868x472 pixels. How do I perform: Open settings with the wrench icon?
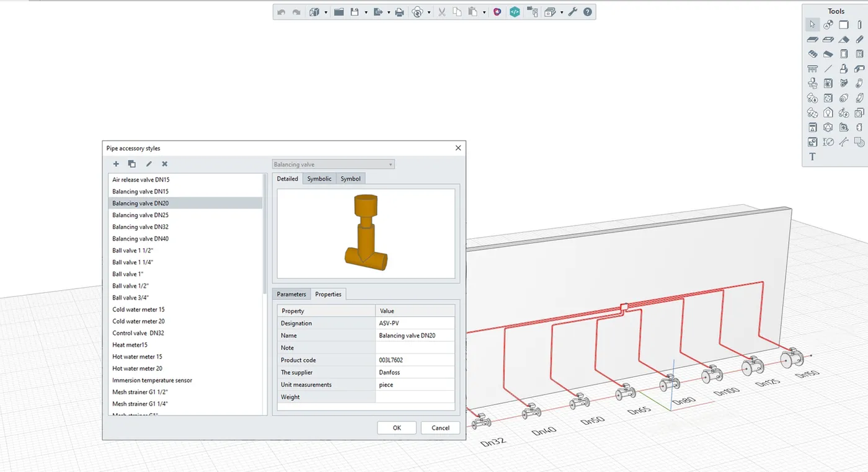(572, 12)
